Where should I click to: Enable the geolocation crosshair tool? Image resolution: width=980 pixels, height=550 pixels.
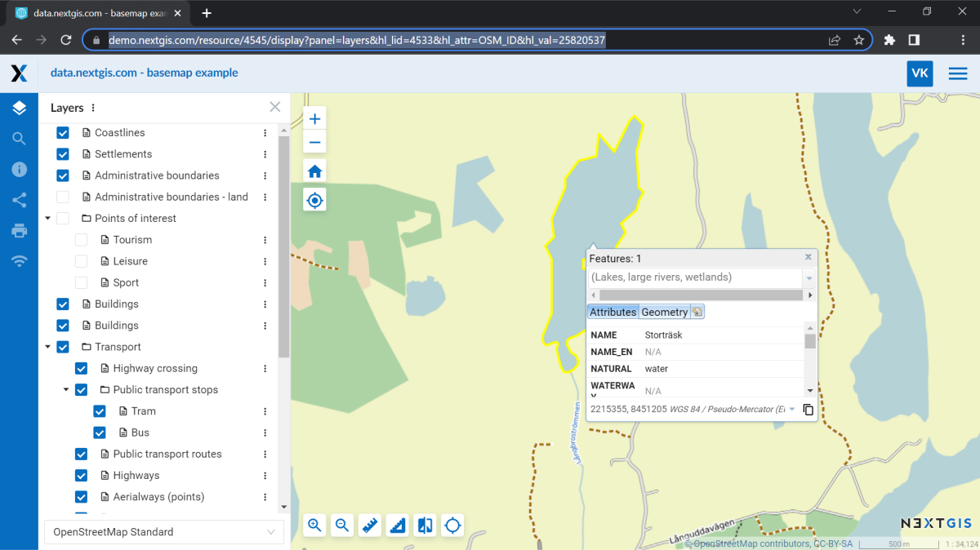click(x=314, y=200)
